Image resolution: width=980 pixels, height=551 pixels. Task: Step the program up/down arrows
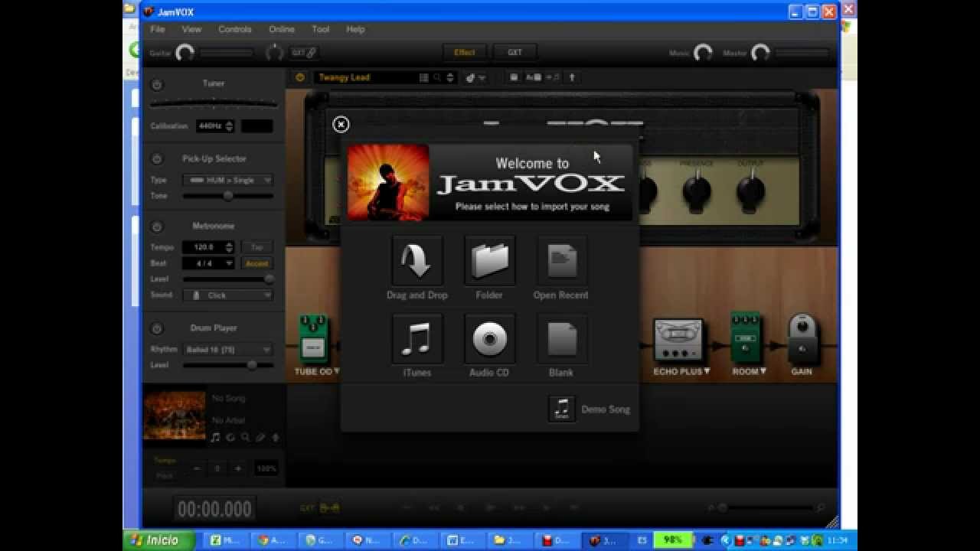[450, 77]
